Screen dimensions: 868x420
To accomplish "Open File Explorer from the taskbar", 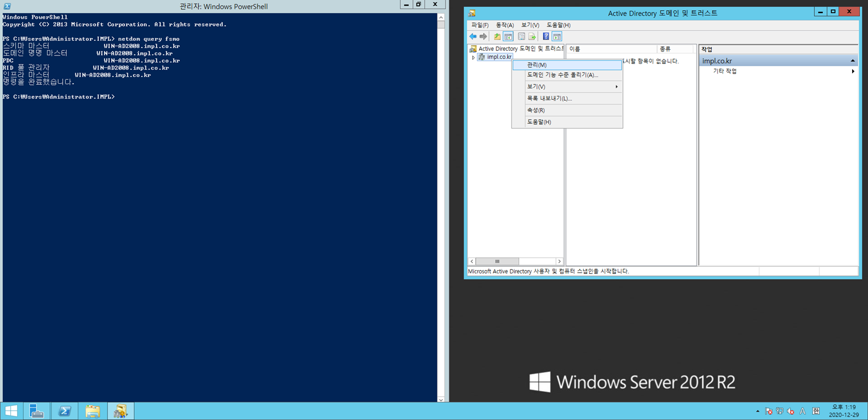I will coord(92,411).
